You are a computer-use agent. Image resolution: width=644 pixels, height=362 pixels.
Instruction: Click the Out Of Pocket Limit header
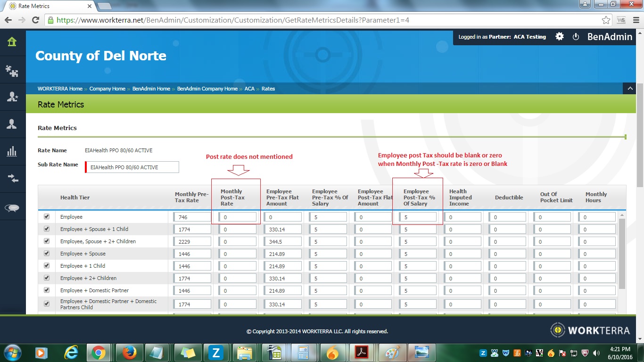point(556,197)
